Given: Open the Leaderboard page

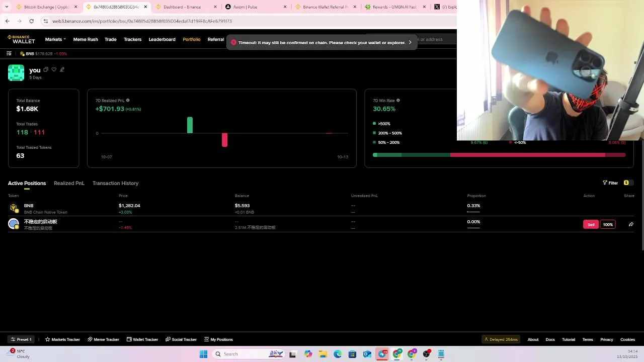Looking at the screenshot, I should click(162, 39).
